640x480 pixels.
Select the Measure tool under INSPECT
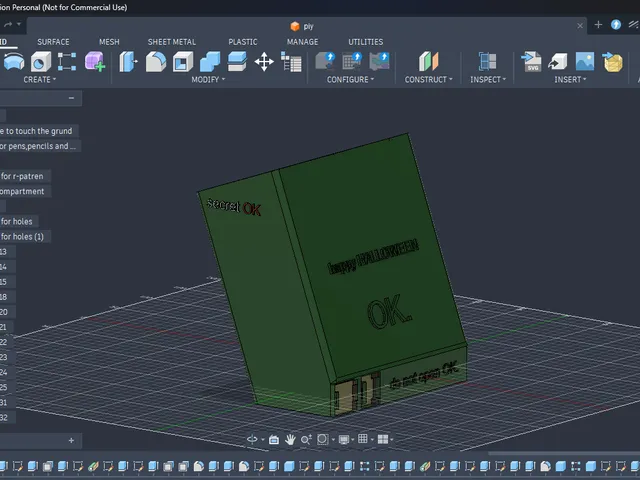point(487,62)
